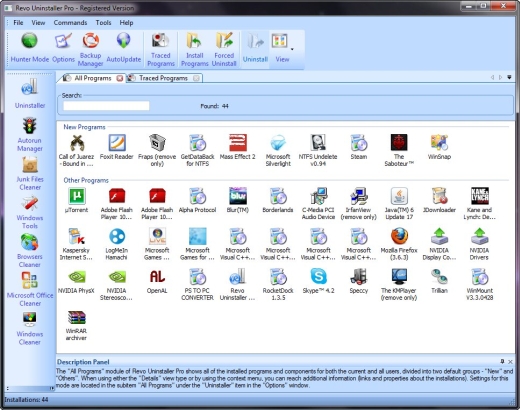
Task: Select Borderlands program
Action: pos(278,200)
